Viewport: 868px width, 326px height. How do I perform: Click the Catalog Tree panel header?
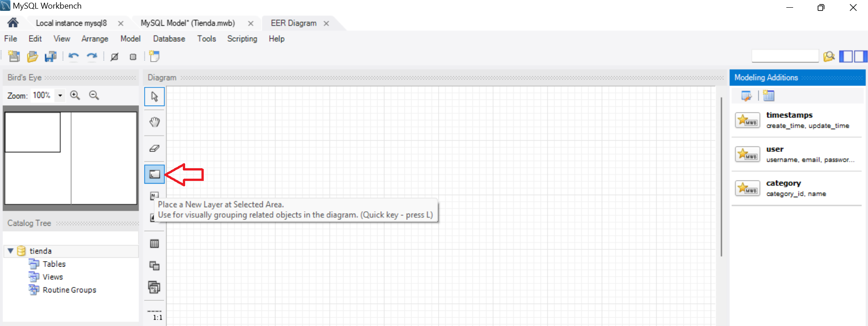71,223
